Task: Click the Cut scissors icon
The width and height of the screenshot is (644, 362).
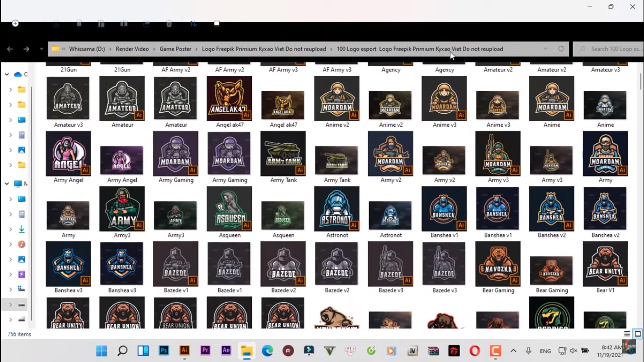Action: (56, 23)
